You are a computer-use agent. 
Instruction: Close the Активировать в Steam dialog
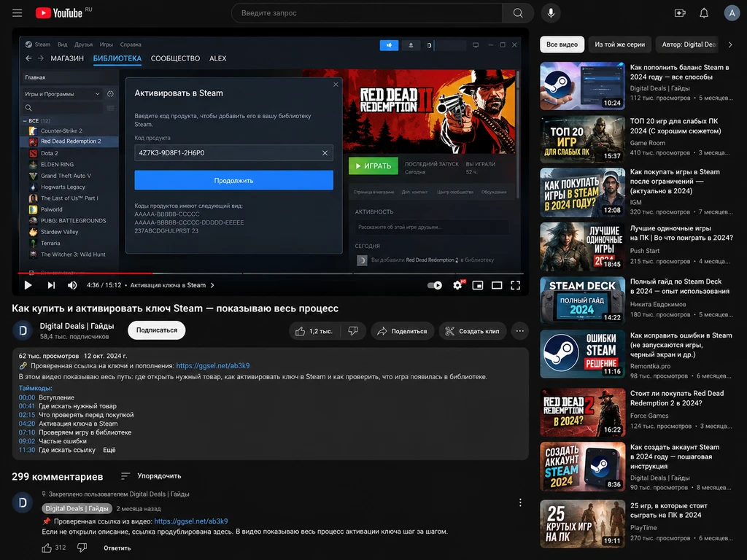click(x=336, y=85)
